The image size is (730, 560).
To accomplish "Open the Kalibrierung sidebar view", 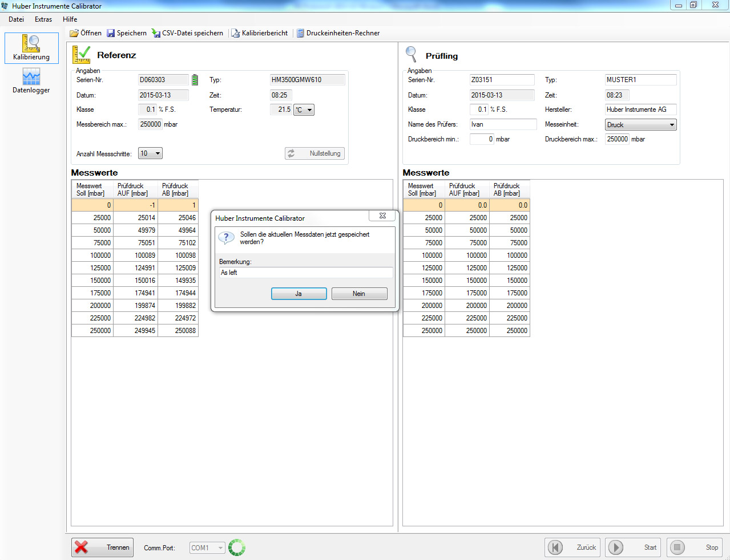I will coord(31,48).
